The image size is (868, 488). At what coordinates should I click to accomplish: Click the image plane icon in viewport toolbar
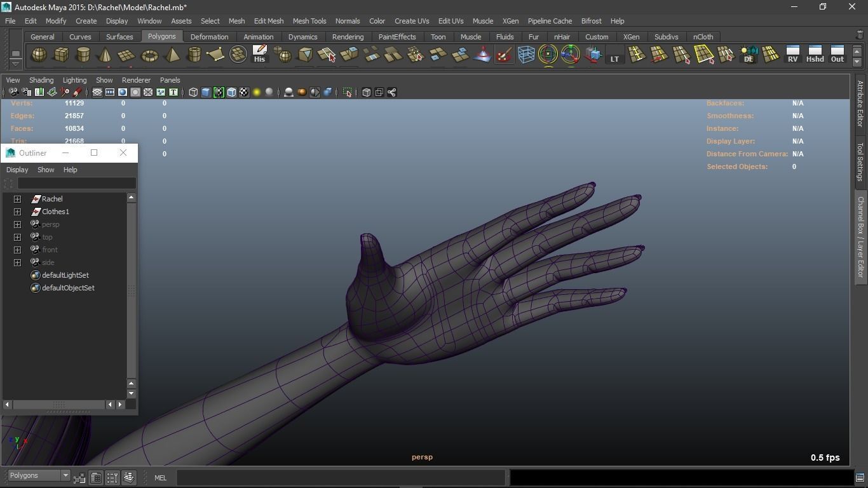pyautogui.click(x=52, y=92)
